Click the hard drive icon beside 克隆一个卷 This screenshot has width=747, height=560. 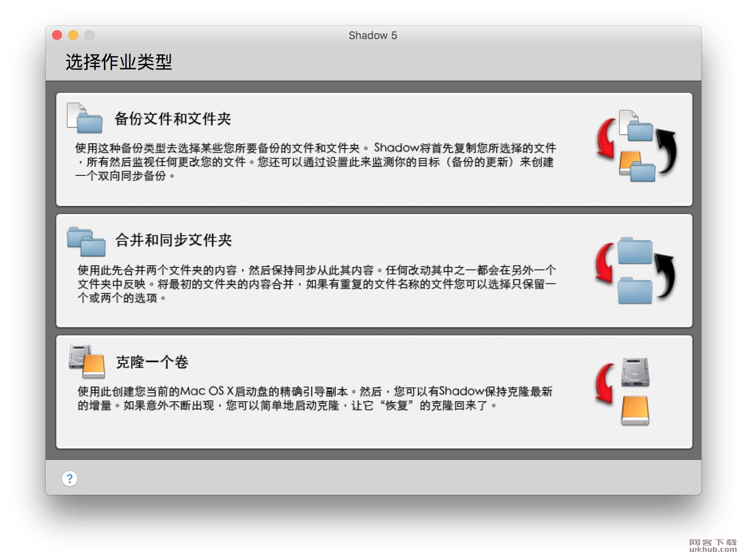tap(87, 361)
